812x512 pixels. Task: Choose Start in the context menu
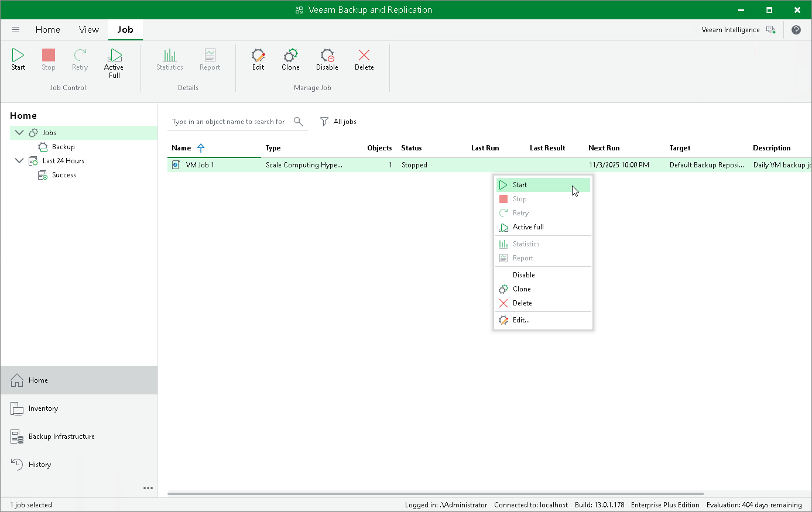[543, 185]
